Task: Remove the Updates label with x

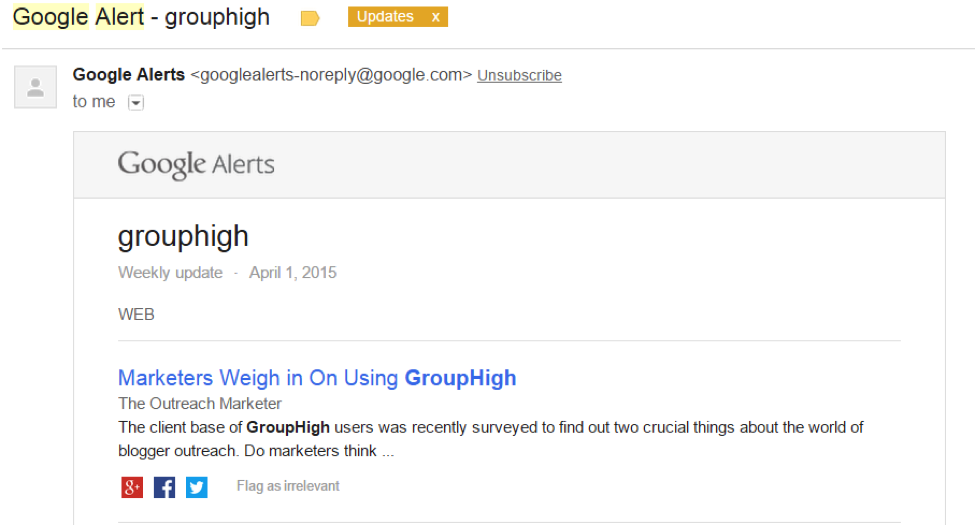Action: point(436,17)
